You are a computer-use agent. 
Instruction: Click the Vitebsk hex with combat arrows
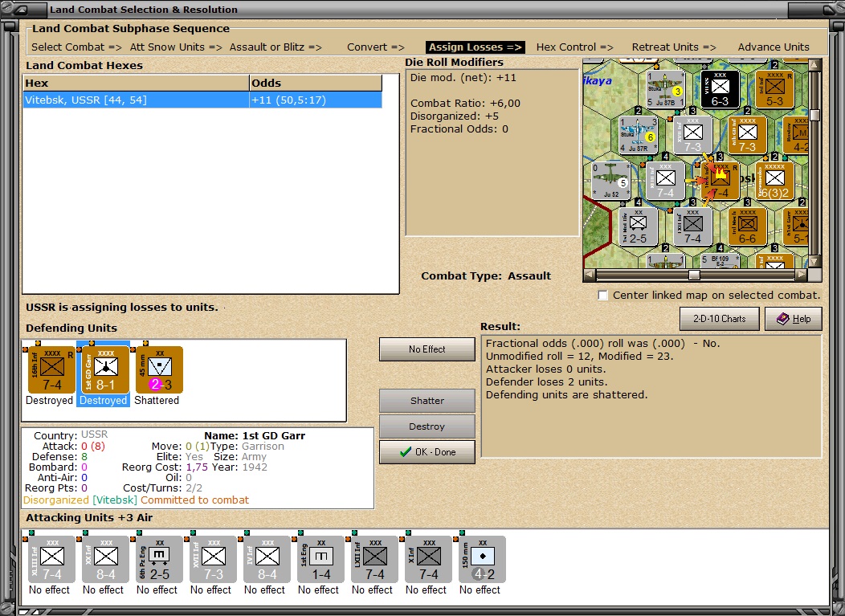tap(720, 181)
